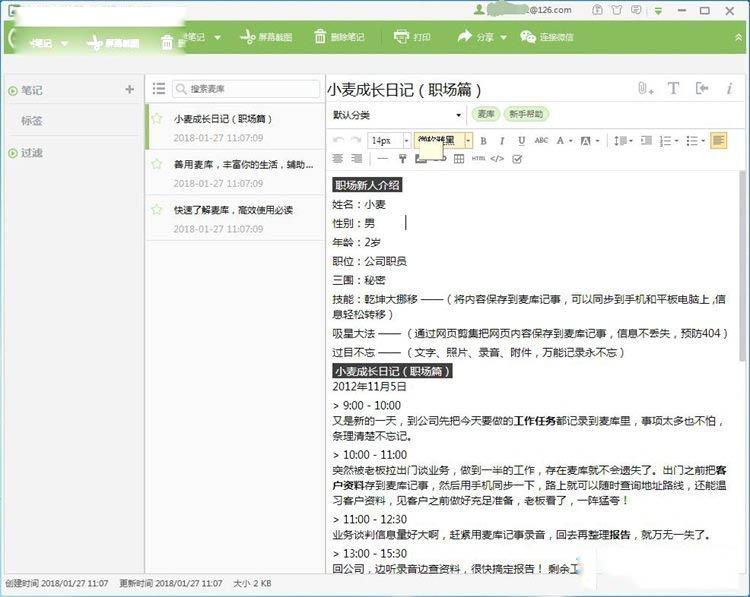Open the feedback message icon in title bar
This screenshot has height=597, width=750.
pyautogui.click(x=636, y=10)
